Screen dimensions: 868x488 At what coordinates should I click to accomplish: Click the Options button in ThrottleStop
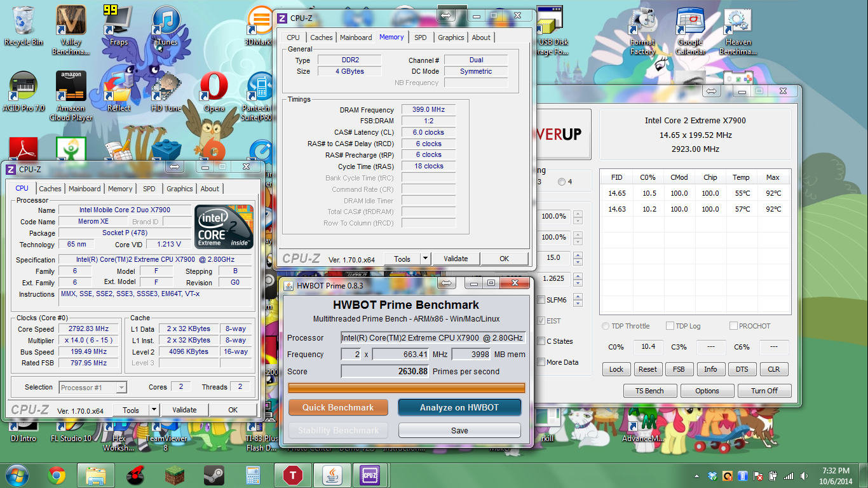707,391
